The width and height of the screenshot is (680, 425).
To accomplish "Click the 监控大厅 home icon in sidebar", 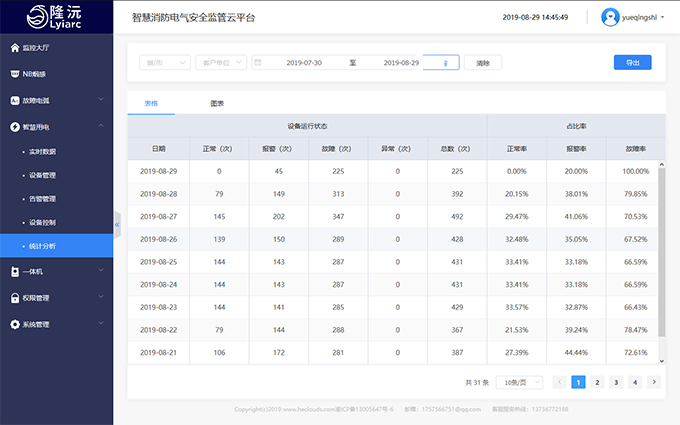I will point(13,47).
